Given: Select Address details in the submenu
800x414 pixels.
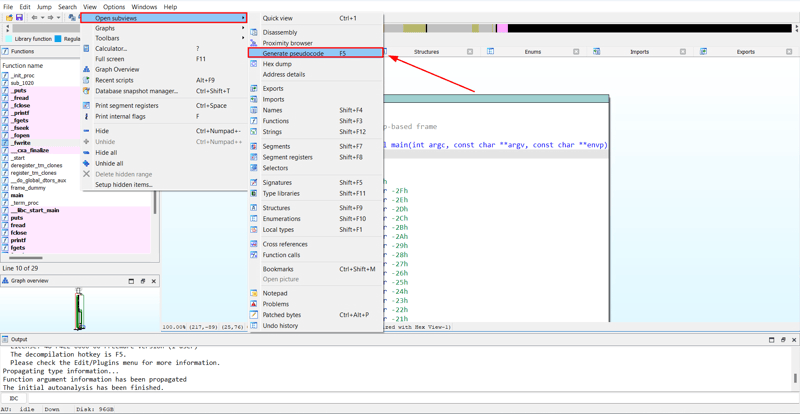Looking at the screenshot, I should (315, 75).
